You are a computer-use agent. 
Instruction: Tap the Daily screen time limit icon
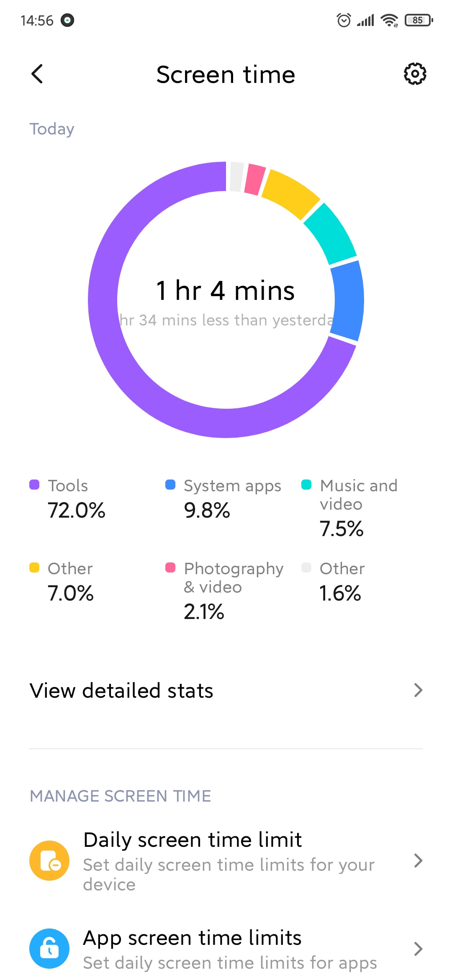tap(49, 861)
